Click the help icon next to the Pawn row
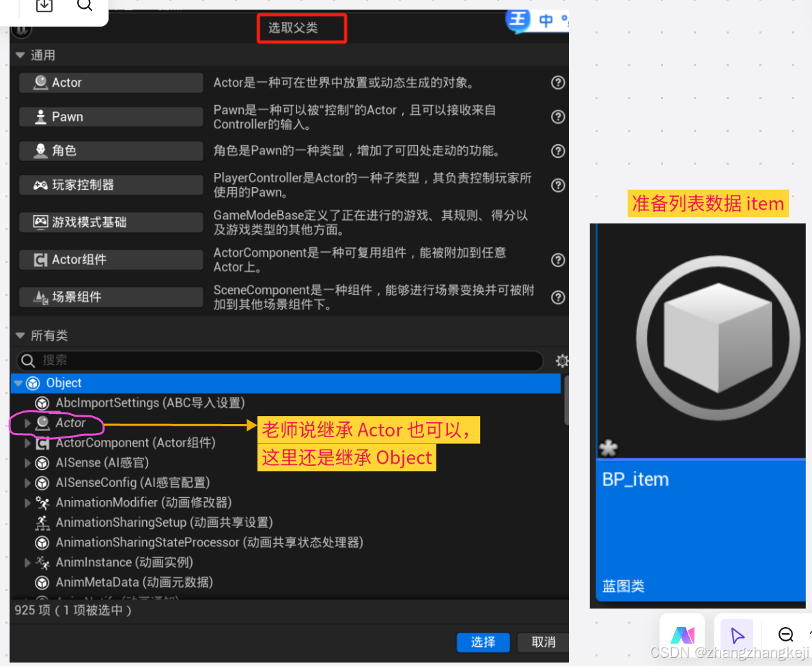Screen dimensions: 812x666 tap(558, 117)
